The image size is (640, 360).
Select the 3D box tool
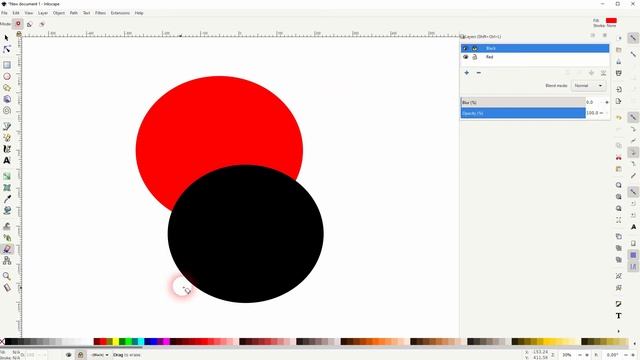[7, 99]
